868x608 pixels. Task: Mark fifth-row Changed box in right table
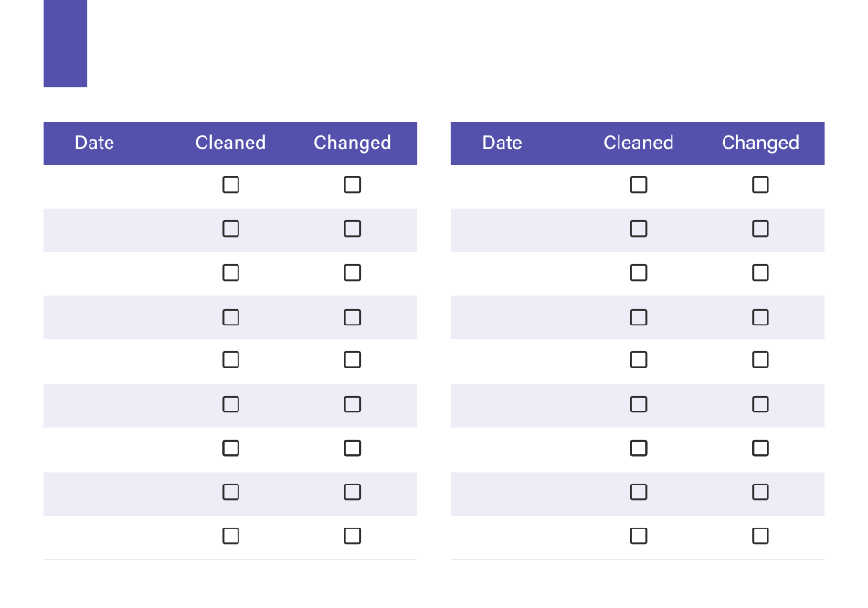[x=760, y=360]
